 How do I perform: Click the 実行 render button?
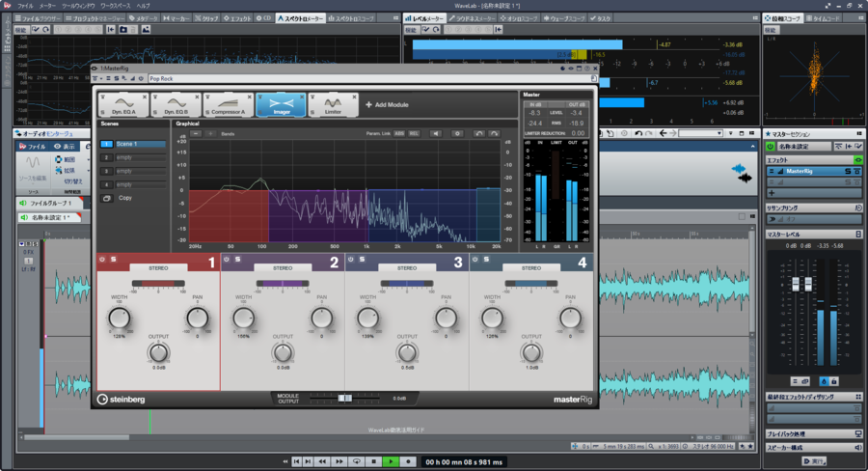coord(814,461)
